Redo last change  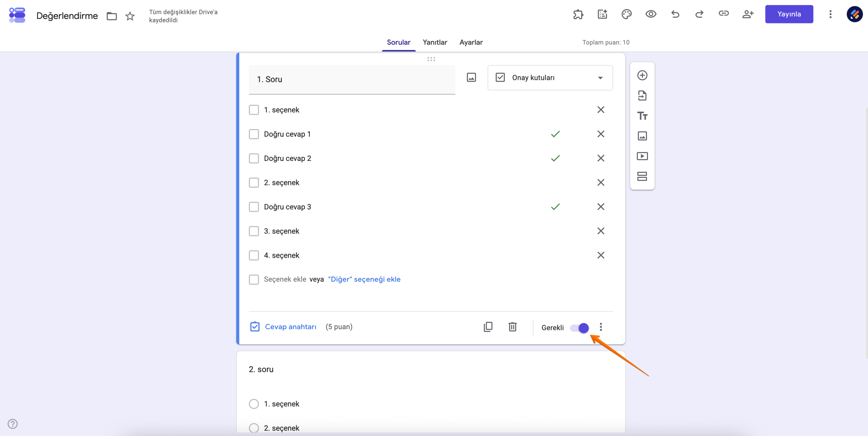(699, 14)
